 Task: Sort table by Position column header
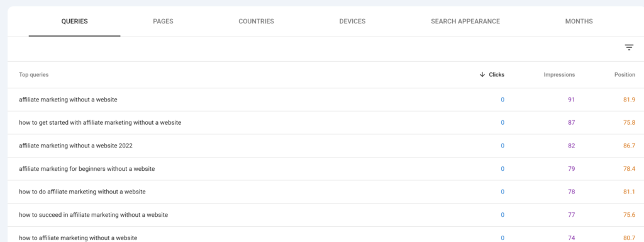625,74
